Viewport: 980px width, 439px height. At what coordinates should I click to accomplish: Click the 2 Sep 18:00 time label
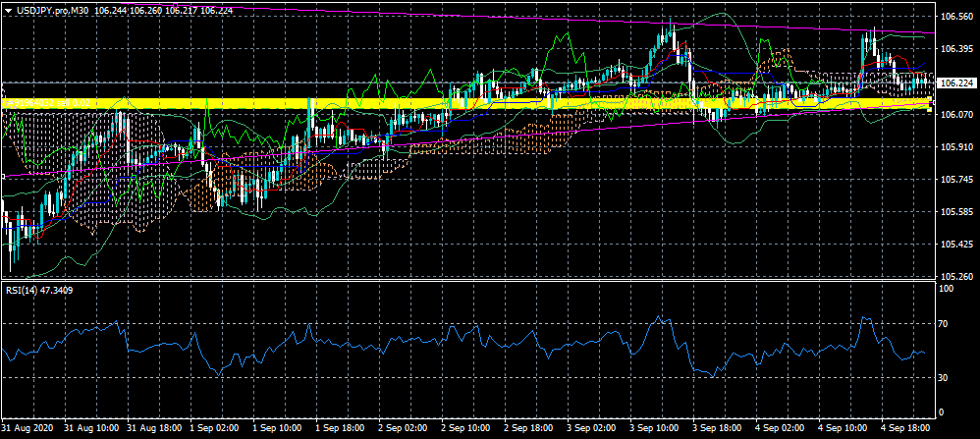coord(528,428)
